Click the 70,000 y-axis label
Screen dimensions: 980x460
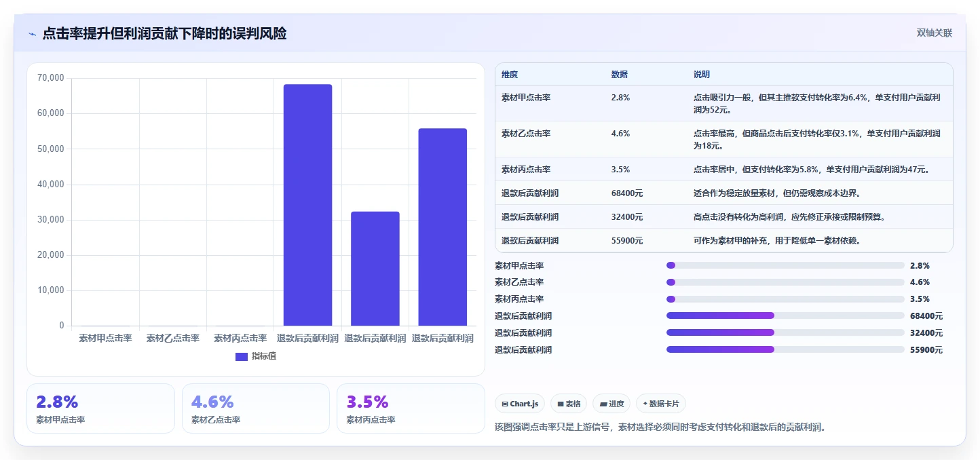click(50, 78)
